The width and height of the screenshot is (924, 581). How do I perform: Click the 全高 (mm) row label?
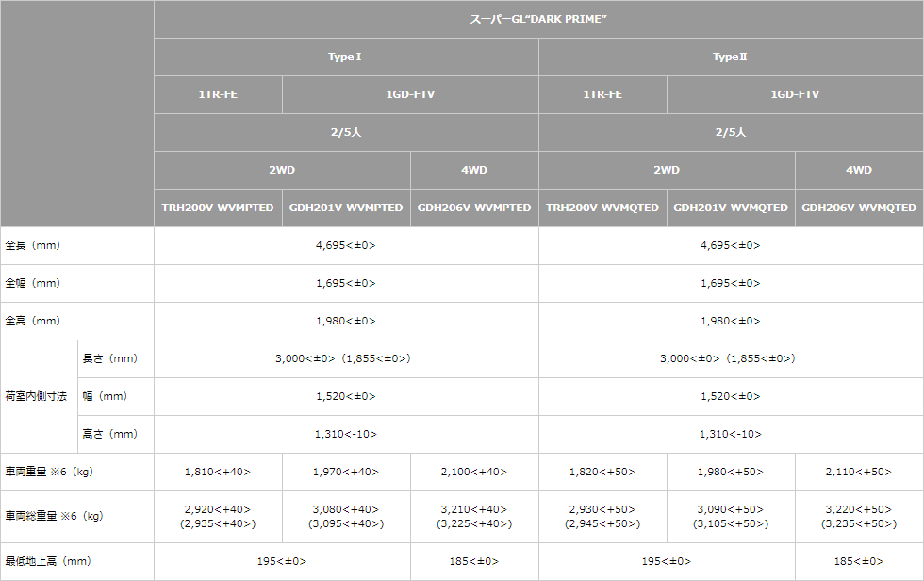(x=76, y=321)
